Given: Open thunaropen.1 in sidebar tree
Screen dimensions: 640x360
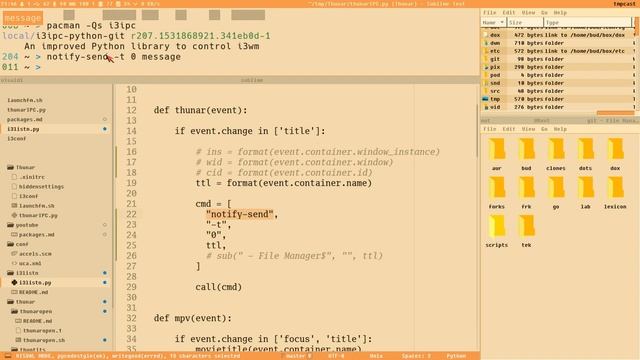Looking at the screenshot, I should pos(42,331).
